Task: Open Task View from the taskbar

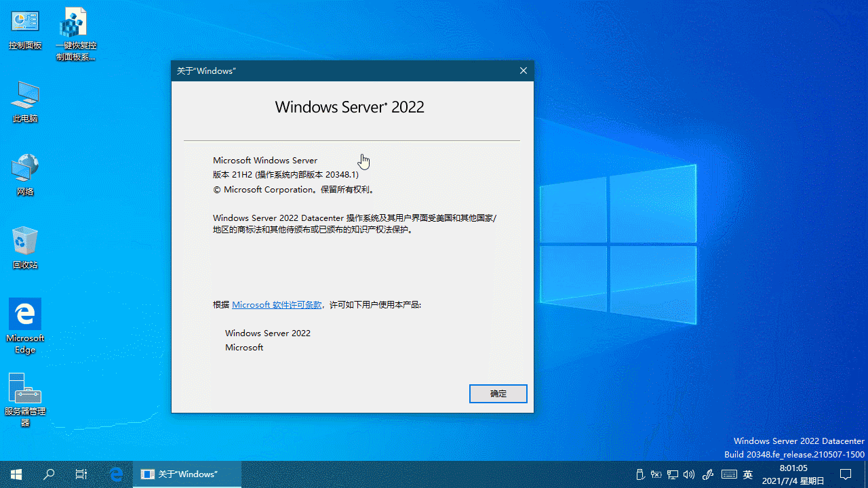Action: tap(81, 474)
